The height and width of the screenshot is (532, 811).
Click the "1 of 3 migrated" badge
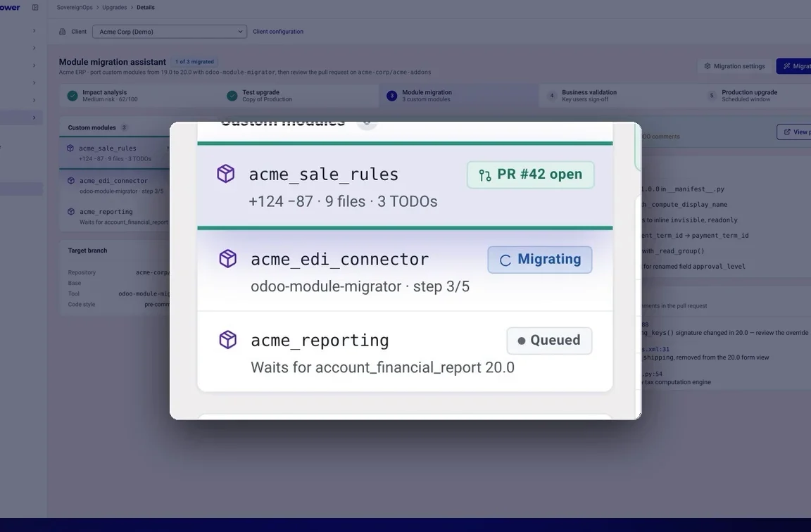(x=194, y=61)
